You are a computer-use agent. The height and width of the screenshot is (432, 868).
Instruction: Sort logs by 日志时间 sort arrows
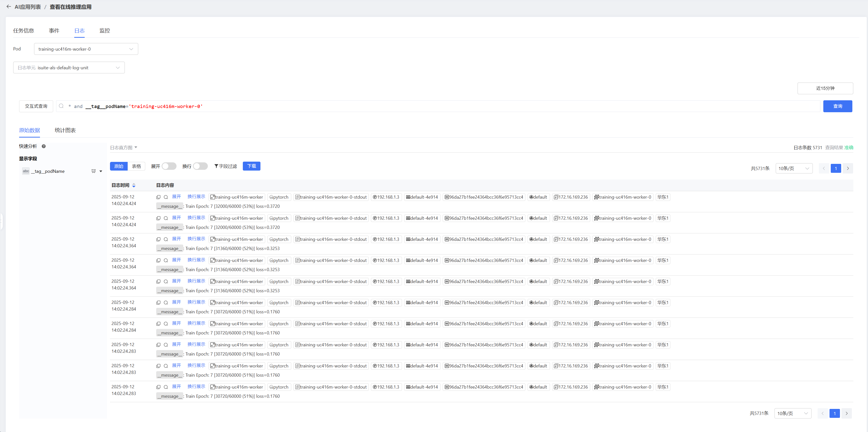click(x=134, y=185)
